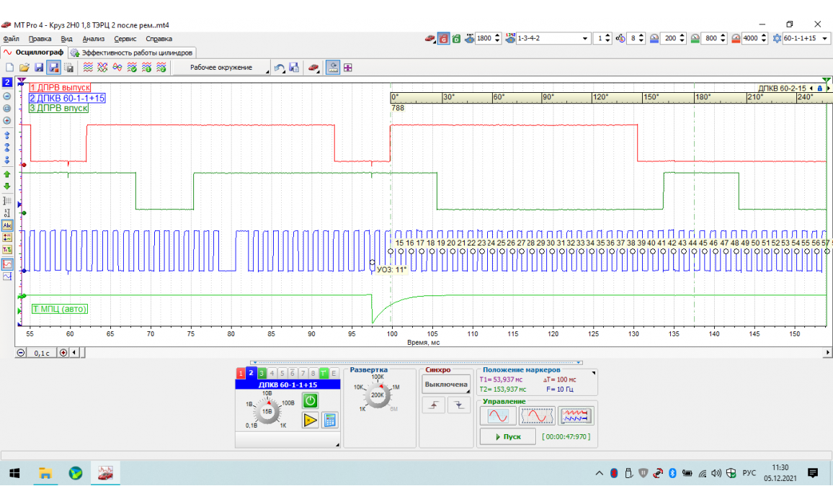Toggle the green channel power button
Image resolution: width=833 pixels, height=504 pixels.
pyautogui.click(x=310, y=401)
